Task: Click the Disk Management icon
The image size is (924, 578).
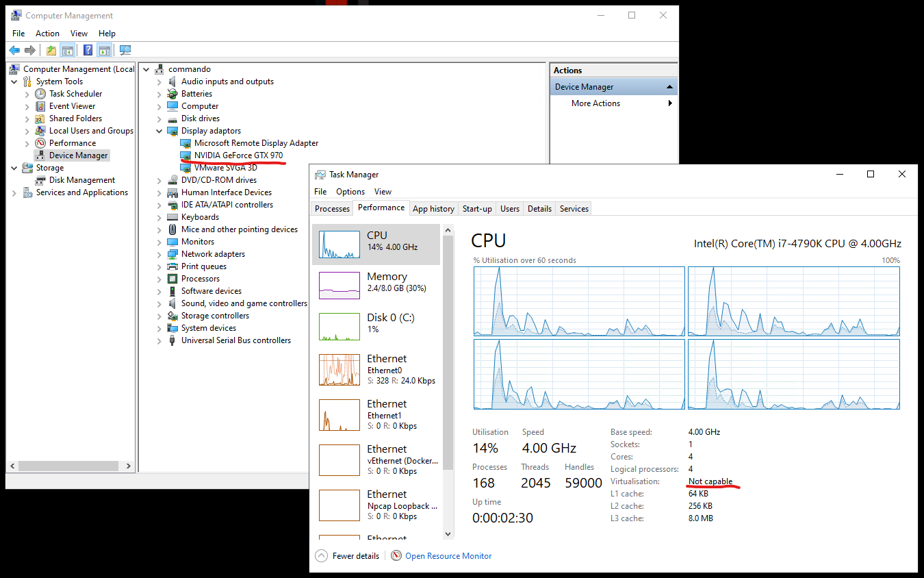Action: pyautogui.click(x=40, y=180)
